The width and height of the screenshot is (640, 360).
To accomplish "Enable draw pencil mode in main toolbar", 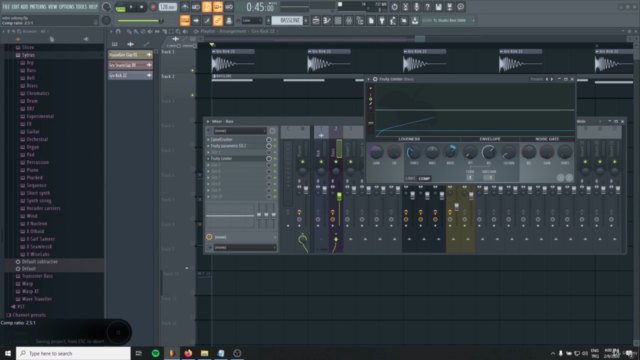I will click(x=207, y=20).
